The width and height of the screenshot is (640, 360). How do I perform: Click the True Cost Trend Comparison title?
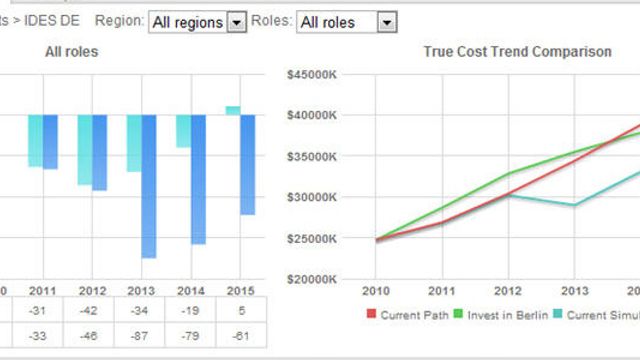coord(517,52)
